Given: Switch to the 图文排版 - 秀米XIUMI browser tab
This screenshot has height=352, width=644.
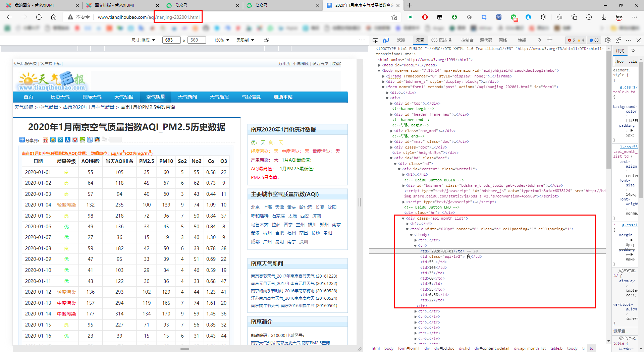Looking at the screenshot, I should coord(114,5).
